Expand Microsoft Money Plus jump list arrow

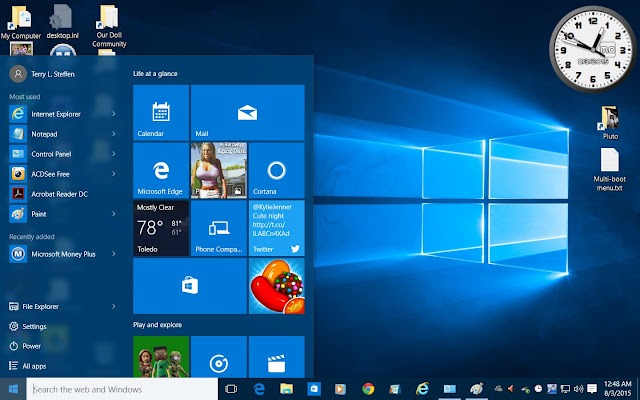[114, 254]
